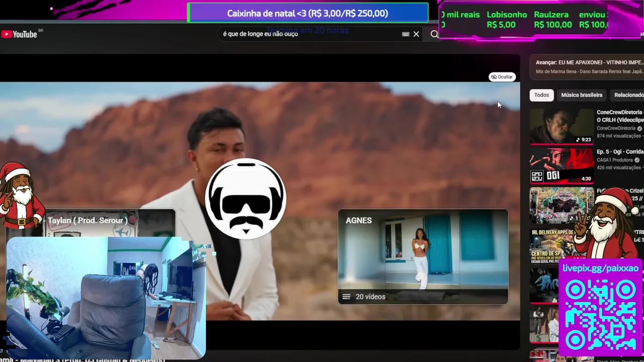Open the YouTube home logo
Screen dimensions: 644x362
pyautogui.click(x=19, y=34)
